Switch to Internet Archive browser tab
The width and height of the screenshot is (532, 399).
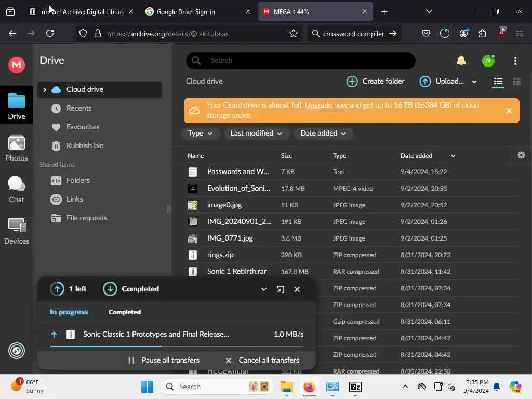[x=79, y=11]
